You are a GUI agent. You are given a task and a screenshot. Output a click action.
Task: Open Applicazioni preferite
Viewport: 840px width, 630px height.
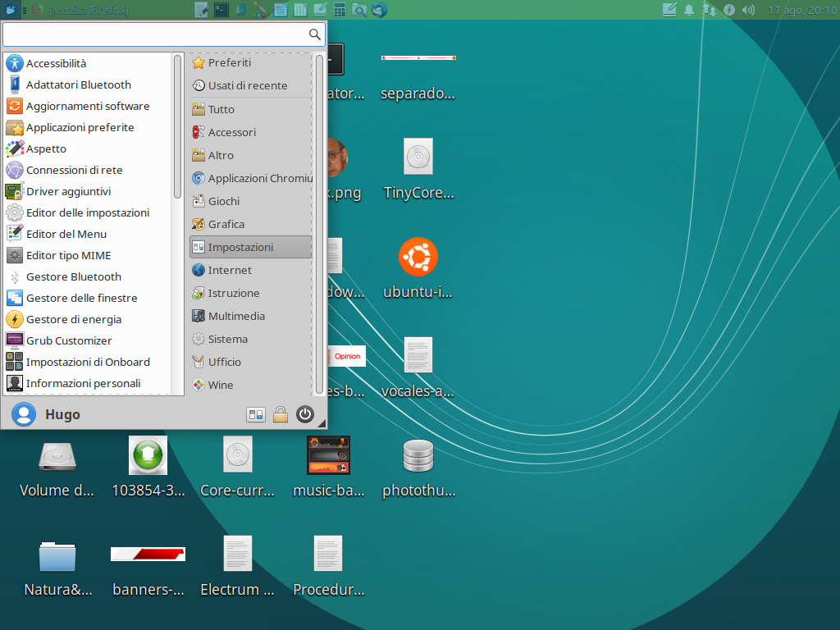(87, 127)
